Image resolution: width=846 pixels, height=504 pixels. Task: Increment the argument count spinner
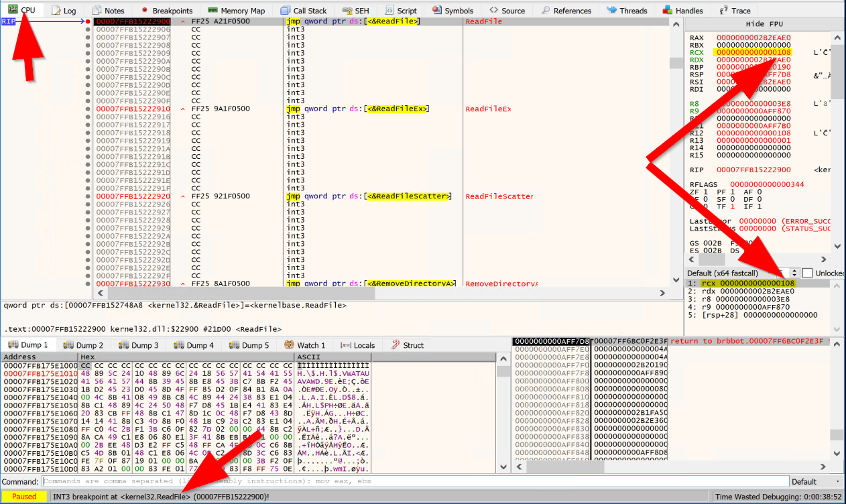click(794, 271)
